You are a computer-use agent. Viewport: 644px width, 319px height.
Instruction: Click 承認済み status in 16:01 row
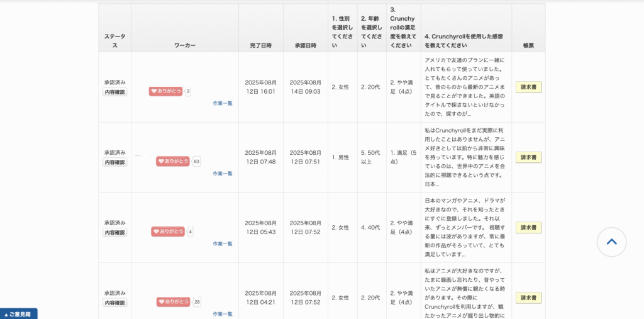click(115, 82)
